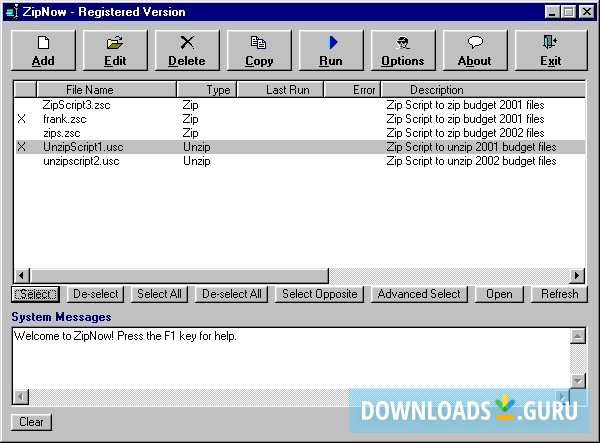Click the De-select button
This screenshot has height=443, width=600.
coord(96,294)
